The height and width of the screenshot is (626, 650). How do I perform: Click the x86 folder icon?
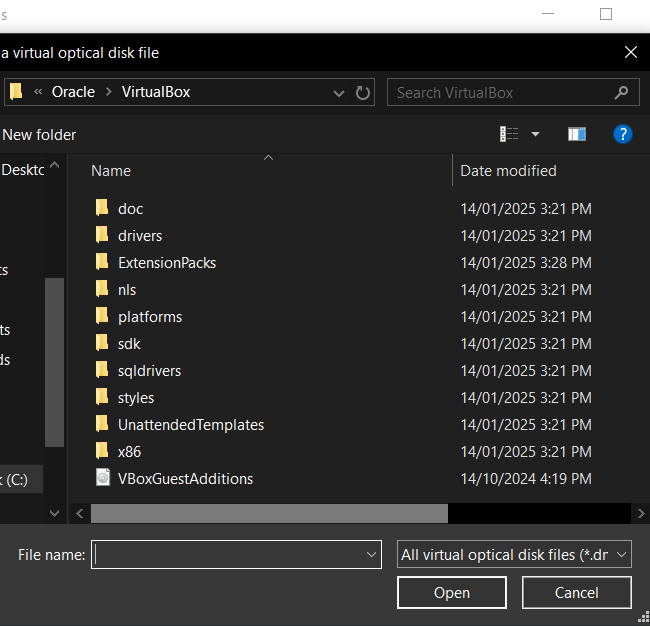click(x=102, y=450)
